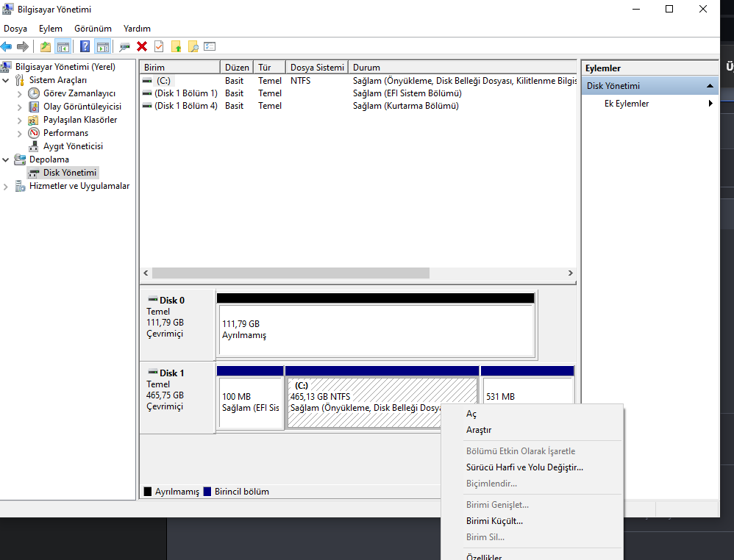
Task: Click the blue Back arrow in toolbar
Action: click(x=6, y=47)
